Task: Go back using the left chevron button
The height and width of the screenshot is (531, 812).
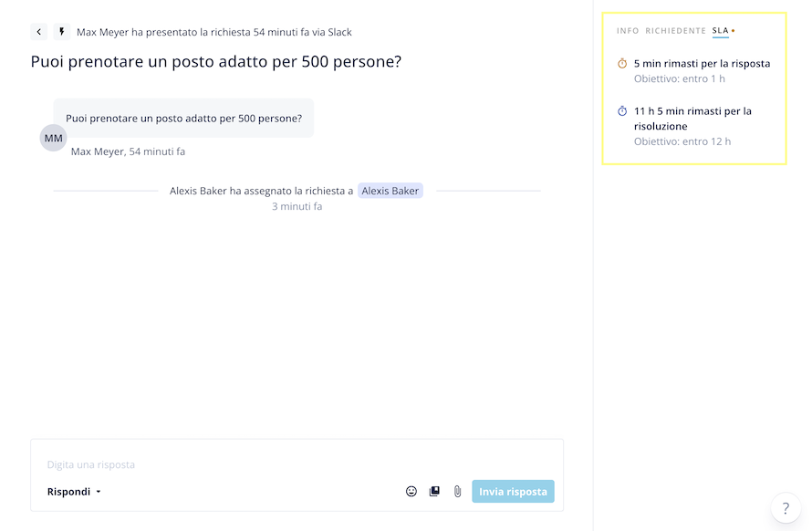Action: 39,32
